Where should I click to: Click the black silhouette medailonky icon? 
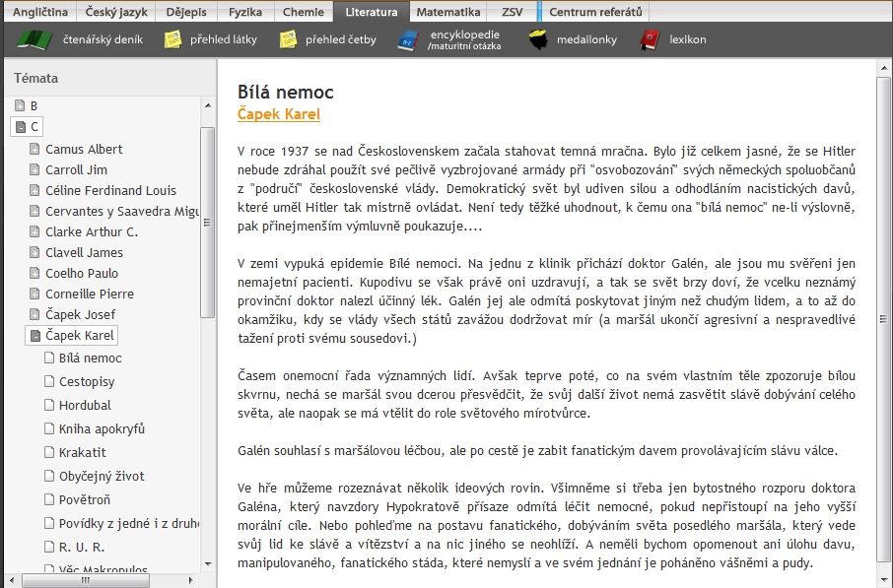click(538, 39)
